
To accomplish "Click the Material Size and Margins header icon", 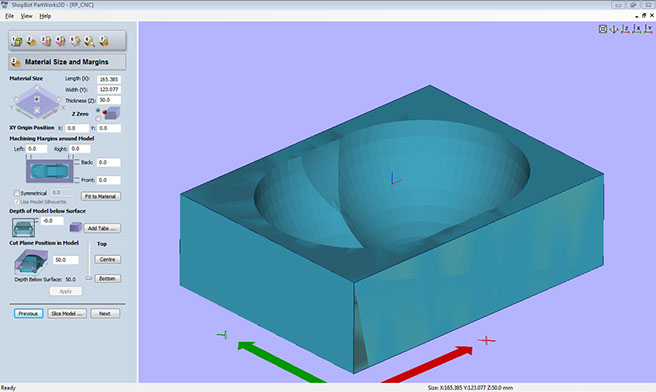I will click(x=16, y=62).
